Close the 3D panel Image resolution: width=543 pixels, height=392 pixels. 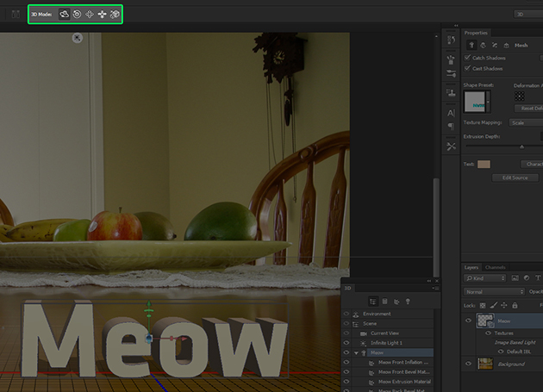tap(437, 281)
